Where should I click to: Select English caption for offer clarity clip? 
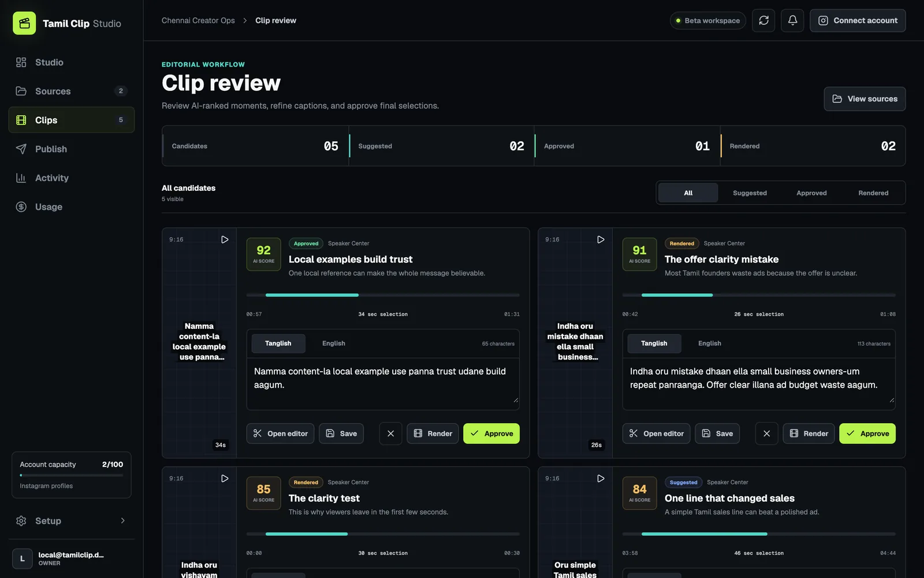pos(710,343)
